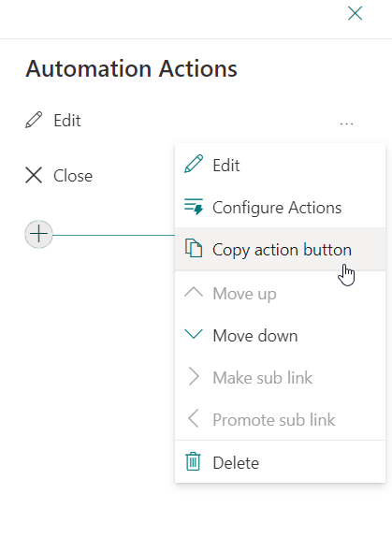Open the ellipsis menu for the Edit action

pyautogui.click(x=346, y=123)
